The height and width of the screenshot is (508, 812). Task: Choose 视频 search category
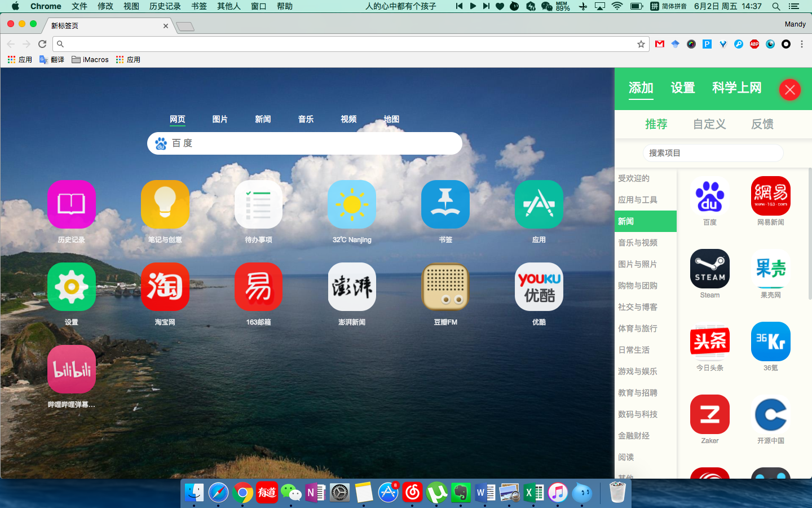coord(348,119)
